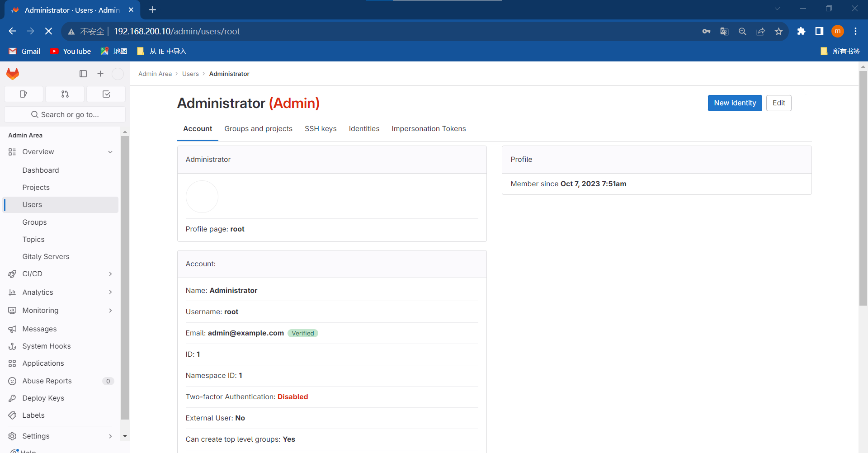Click Search or go to field
Screen dimensions: 868x453
pyautogui.click(x=65, y=114)
